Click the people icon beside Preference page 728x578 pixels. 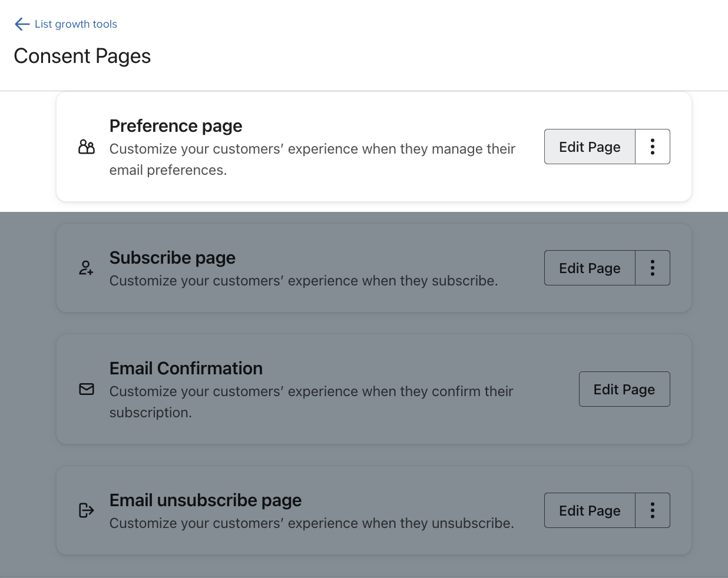point(86,147)
